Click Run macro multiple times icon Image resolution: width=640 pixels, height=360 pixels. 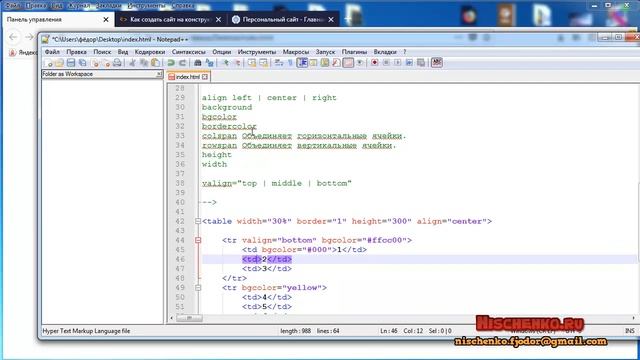click(x=409, y=63)
